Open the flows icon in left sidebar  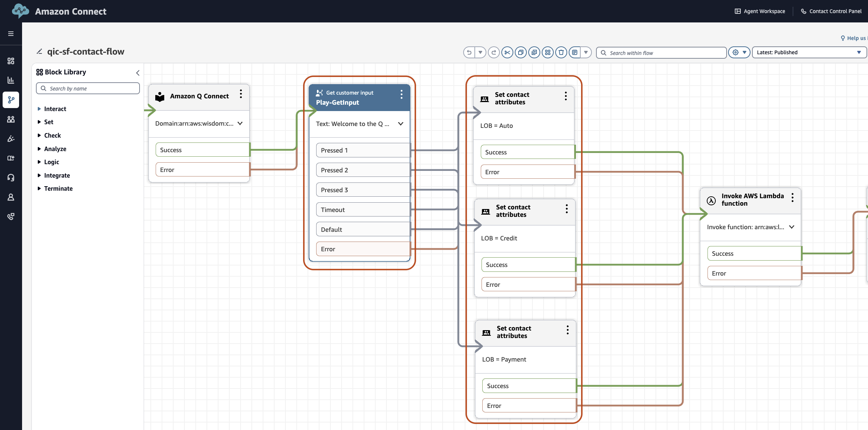(11, 100)
